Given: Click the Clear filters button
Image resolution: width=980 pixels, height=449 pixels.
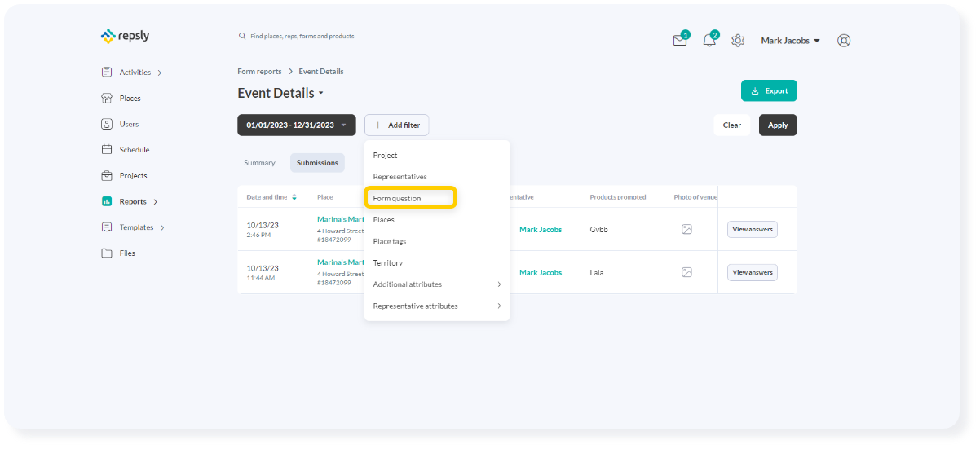Looking at the screenshot, I should click(x=732, y=125).
